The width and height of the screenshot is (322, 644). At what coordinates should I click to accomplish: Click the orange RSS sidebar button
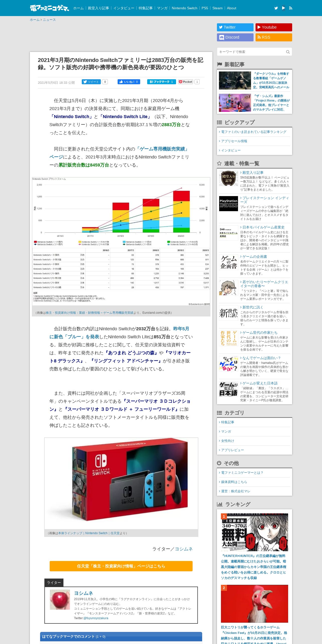pos(274,37)
